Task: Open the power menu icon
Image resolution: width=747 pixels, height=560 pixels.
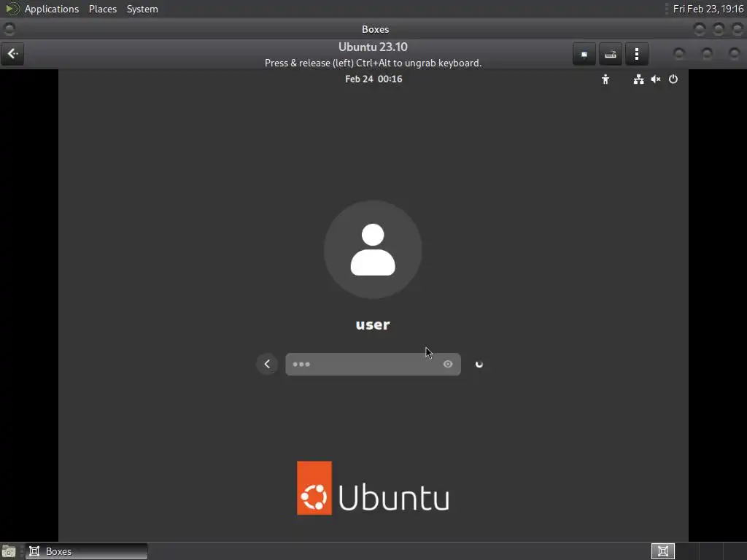Action: coord(673,79)
